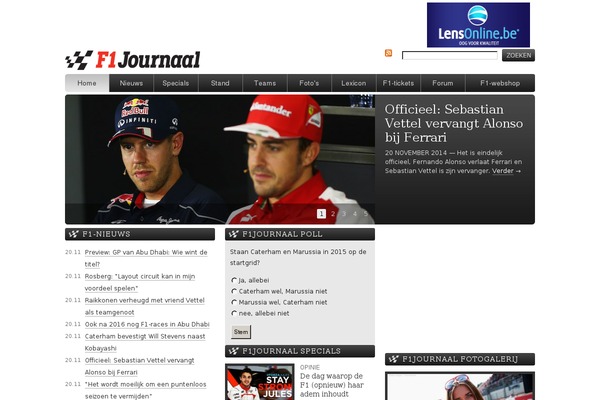Open the Nieuws menu item

pos(131,83)
